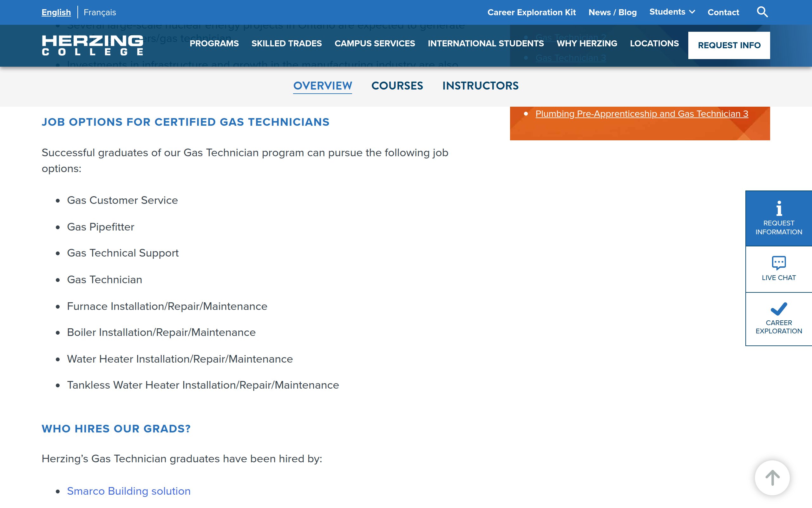Screen dimensions: 812x508
Task: Click the Furnace Installation/Repair/Maintenance item
Action: (167, 306)
